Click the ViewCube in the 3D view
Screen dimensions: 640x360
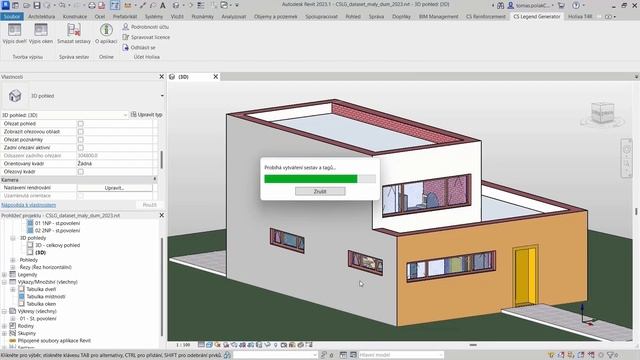[602, 113]
